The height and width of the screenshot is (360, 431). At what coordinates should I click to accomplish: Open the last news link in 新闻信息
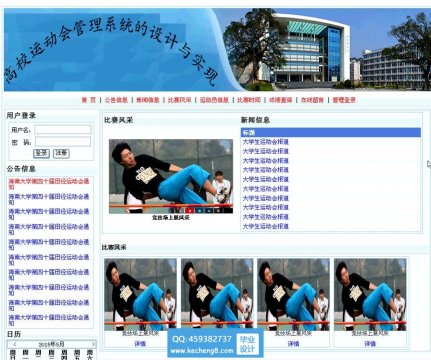266,226
